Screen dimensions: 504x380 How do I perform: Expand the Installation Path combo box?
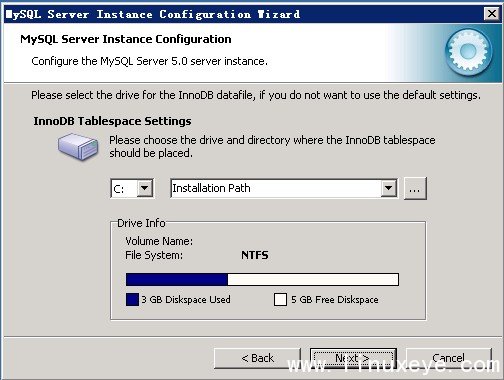pyautogui.click(x=388, y=188)
